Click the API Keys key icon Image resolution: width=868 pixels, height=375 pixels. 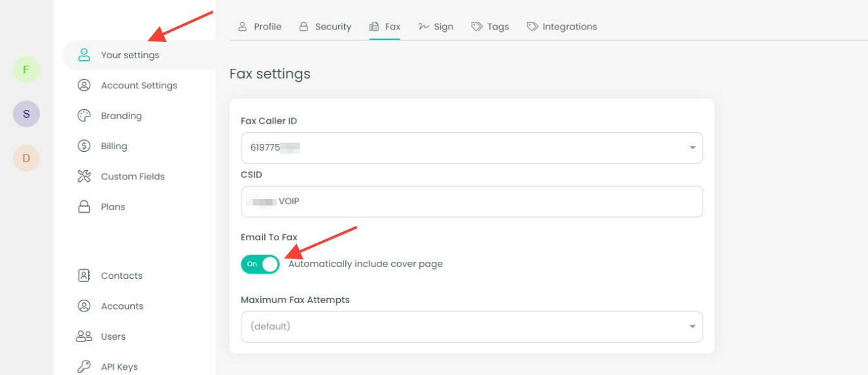[84, 366]
